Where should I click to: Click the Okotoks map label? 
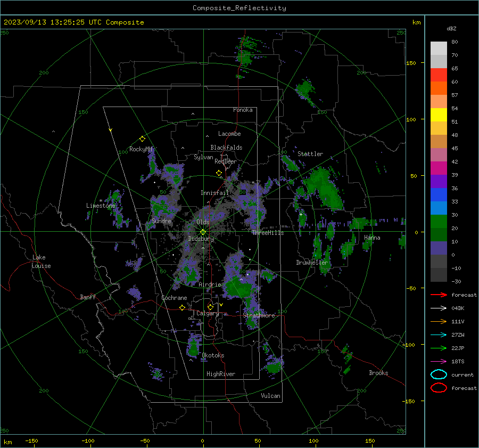click(x=213, y=355)
